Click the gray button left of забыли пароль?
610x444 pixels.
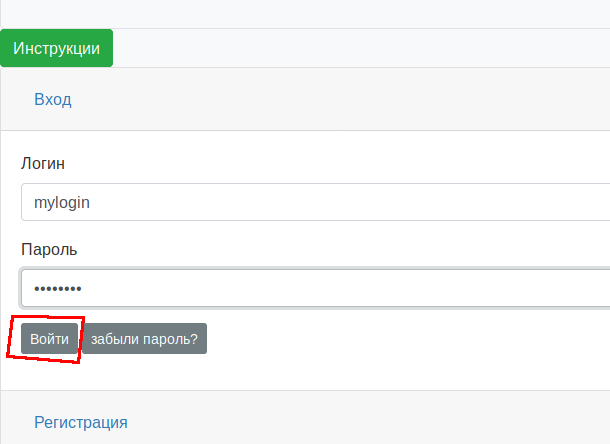(49, 339)
